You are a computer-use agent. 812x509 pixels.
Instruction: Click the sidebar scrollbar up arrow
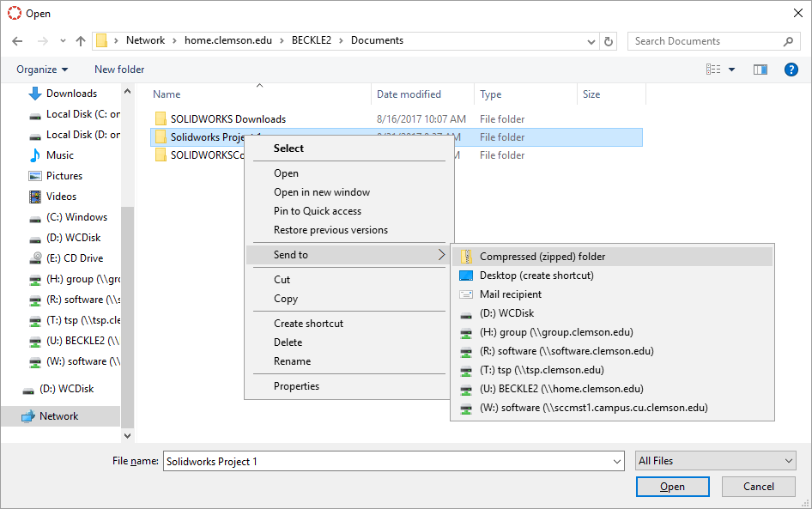pyautogui.click(x=127, y=92)
